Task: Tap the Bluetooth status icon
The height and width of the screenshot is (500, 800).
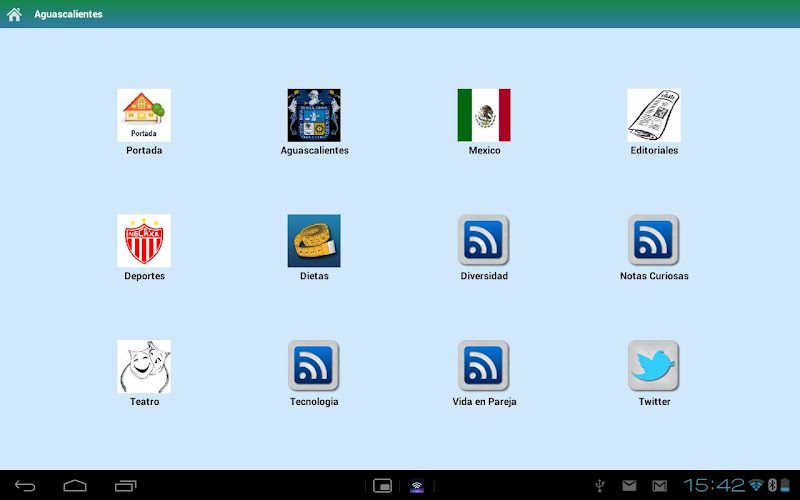Action: click(x=772, y=485)
